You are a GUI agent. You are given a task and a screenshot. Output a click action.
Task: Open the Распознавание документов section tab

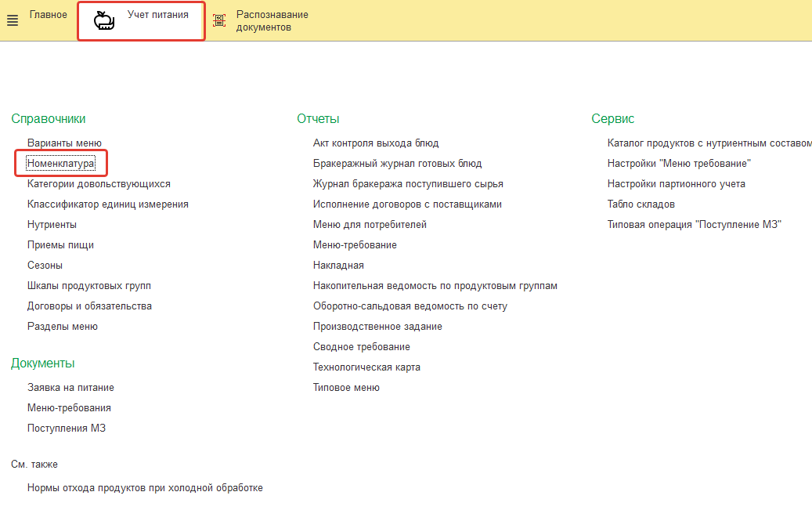(272, 21)
